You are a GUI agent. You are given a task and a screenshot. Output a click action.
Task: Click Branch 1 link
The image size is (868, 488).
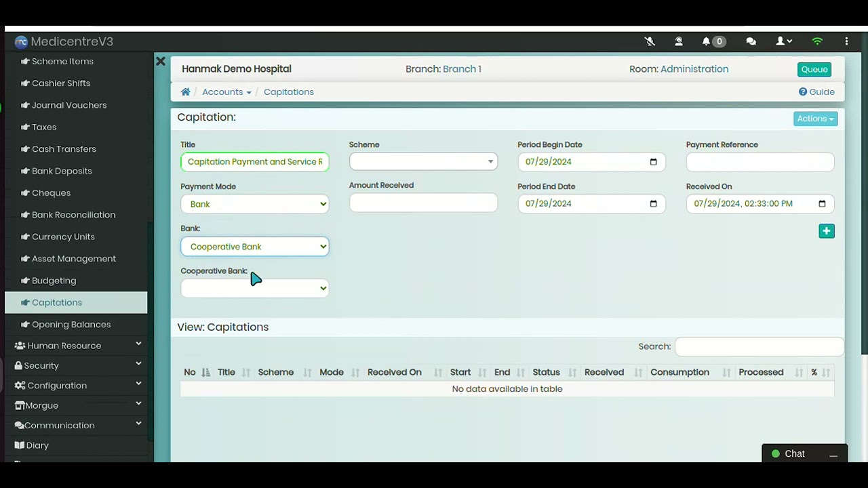tap(462, 69)
